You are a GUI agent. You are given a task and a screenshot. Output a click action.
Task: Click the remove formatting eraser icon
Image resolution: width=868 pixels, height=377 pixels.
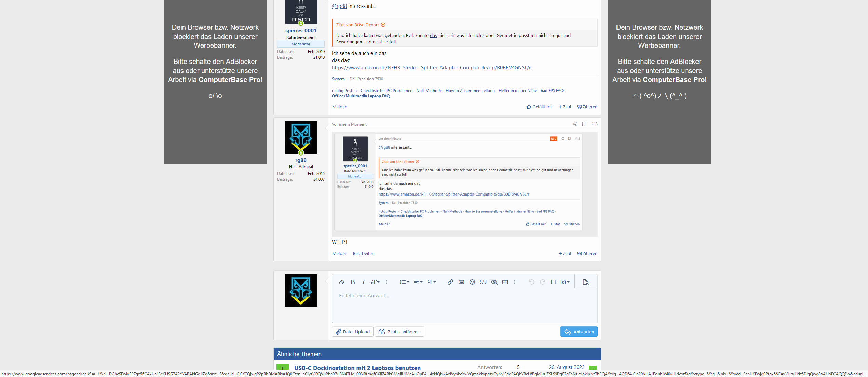341,282
